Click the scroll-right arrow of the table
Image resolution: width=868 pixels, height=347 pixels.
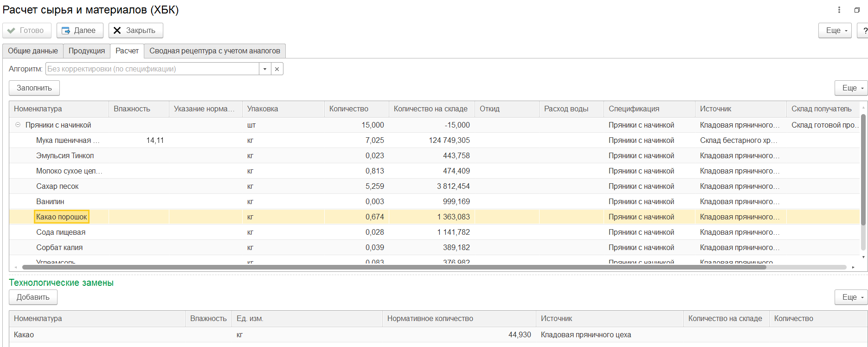click(x=853, y=267)
